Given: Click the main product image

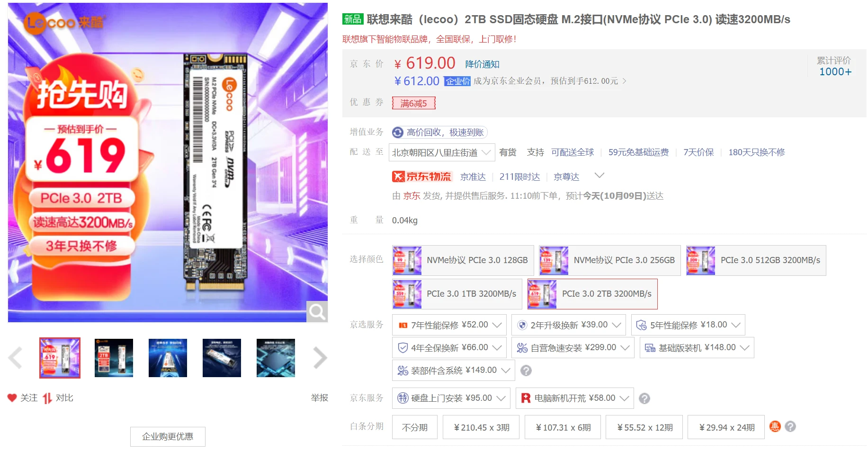Looking at the screenshot, I should coord(168,162).
